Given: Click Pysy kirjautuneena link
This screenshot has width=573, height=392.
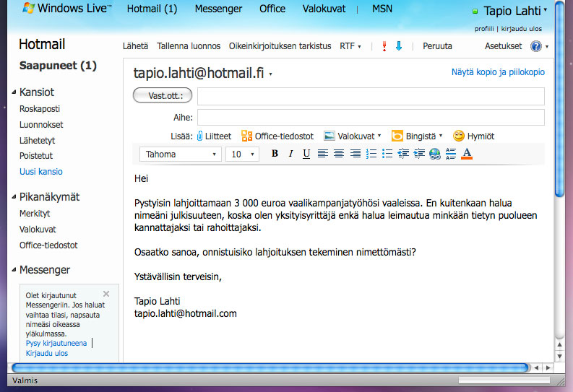Looking at the screenshot, I should (56, 343).
